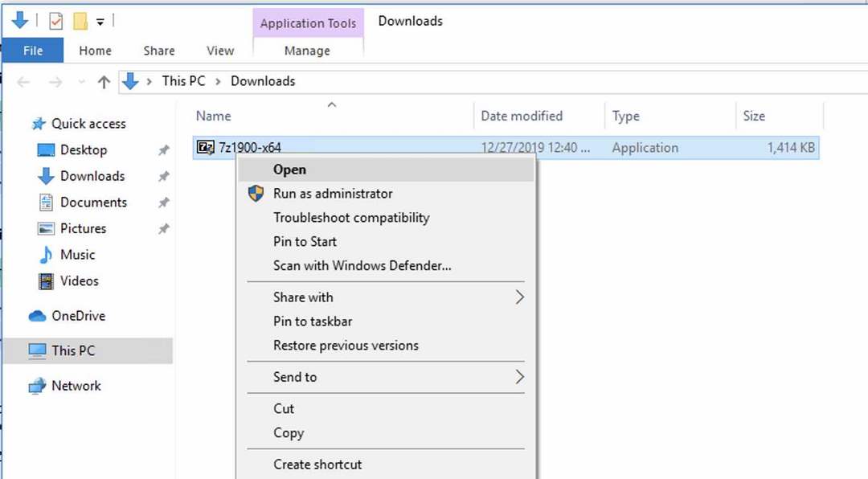Click the Network icon in sidebar
This screenshot has height=479, width=868.
tap(37, 386)
